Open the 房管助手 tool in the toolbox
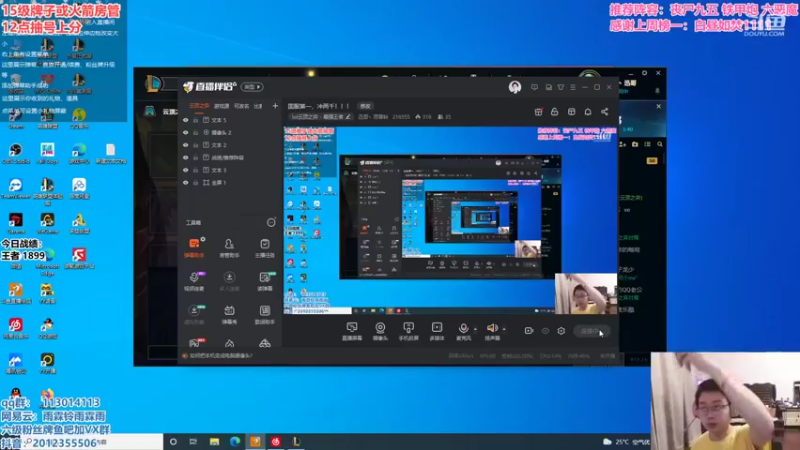Screen dimensions: 800x450 (229, 247)
